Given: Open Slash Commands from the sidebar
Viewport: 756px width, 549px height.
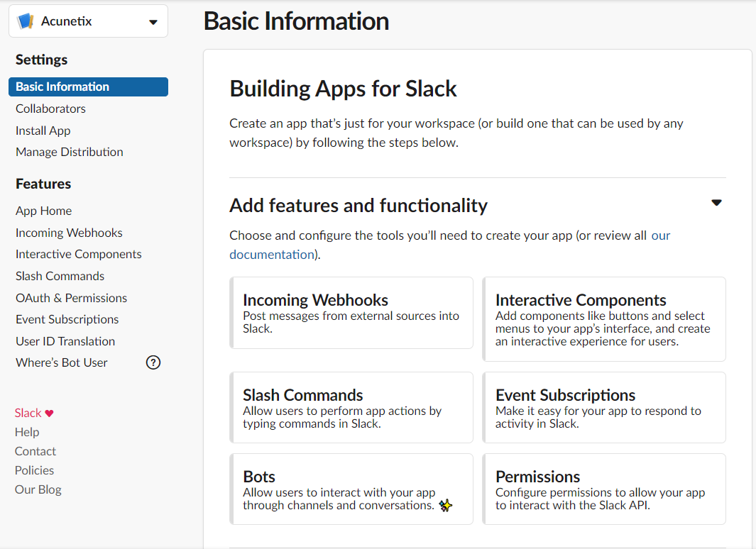Looking at the screenshot, I should tap(60, 277).
